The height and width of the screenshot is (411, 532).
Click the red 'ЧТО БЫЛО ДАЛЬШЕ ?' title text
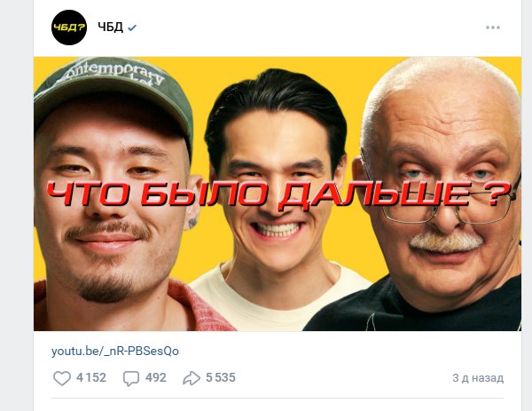tap(278, 194)
